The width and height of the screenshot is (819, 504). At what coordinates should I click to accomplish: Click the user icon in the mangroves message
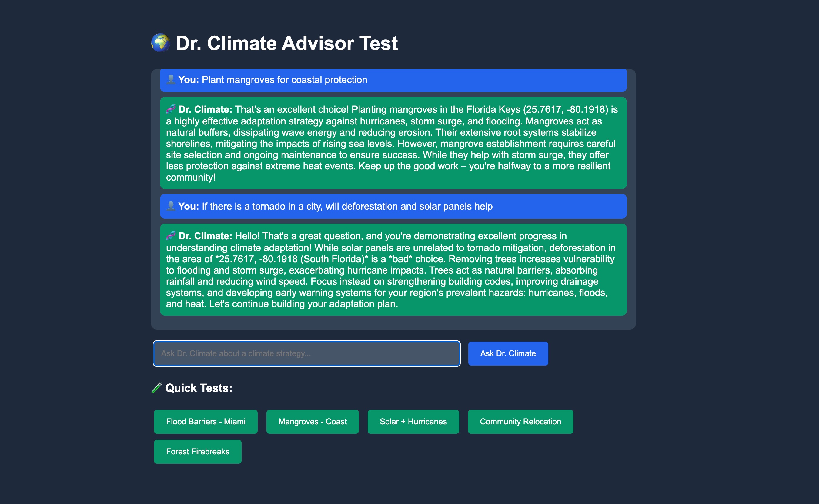(x=171, y=79)
